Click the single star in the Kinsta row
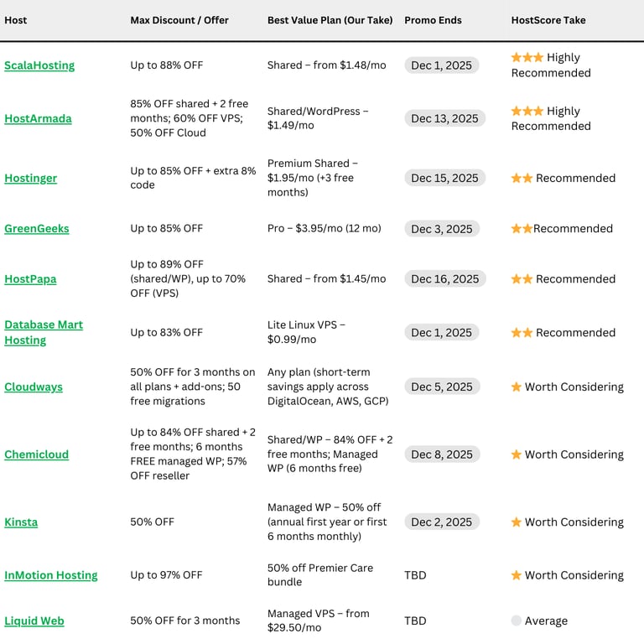 pos(517,522)
